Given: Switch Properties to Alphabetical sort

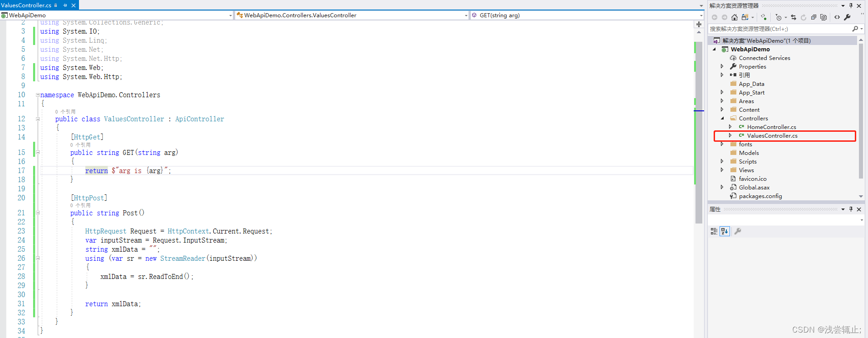Looking at the screenshot, I should click(x=725, y=231).
